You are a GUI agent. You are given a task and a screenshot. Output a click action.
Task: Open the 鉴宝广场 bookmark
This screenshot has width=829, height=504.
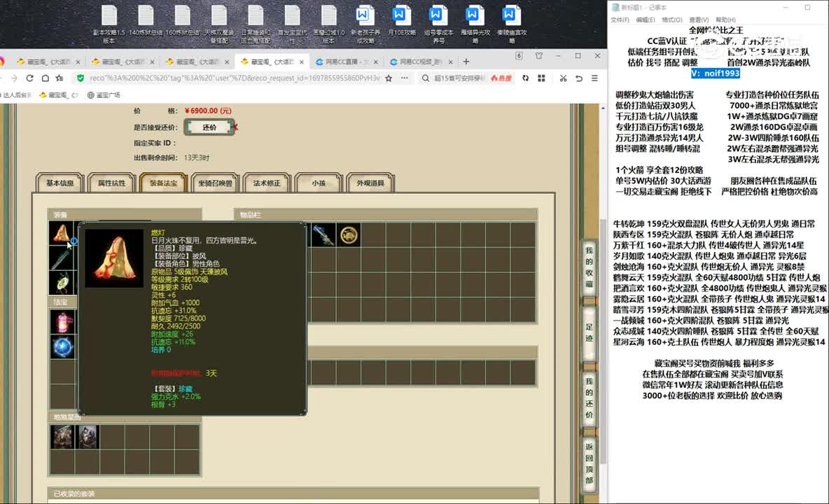click(104, 95)
